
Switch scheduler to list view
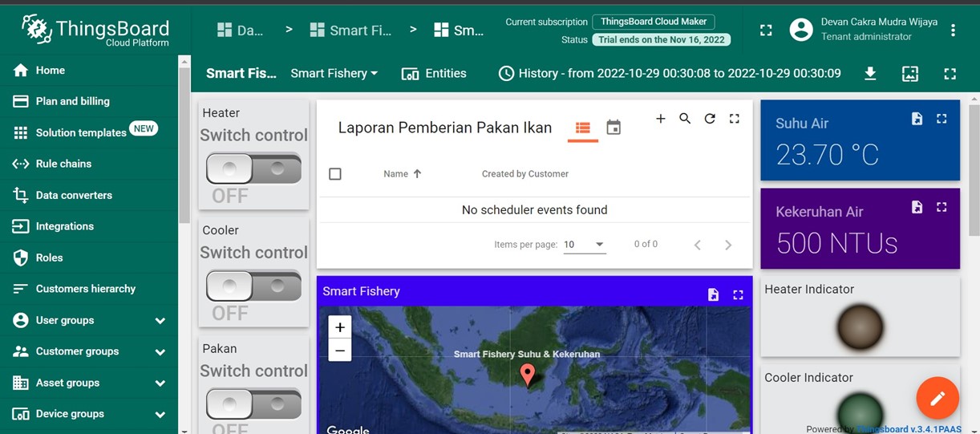pos(583,128)
